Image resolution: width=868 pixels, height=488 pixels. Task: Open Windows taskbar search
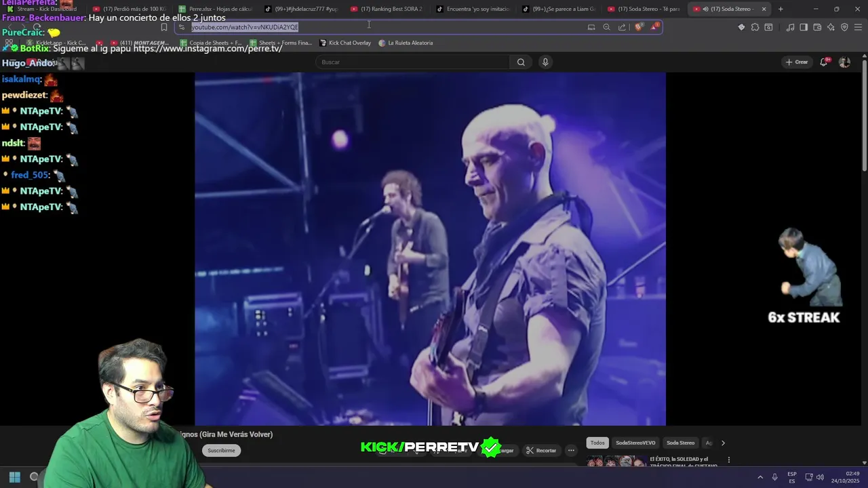click(x=34, y=477)
